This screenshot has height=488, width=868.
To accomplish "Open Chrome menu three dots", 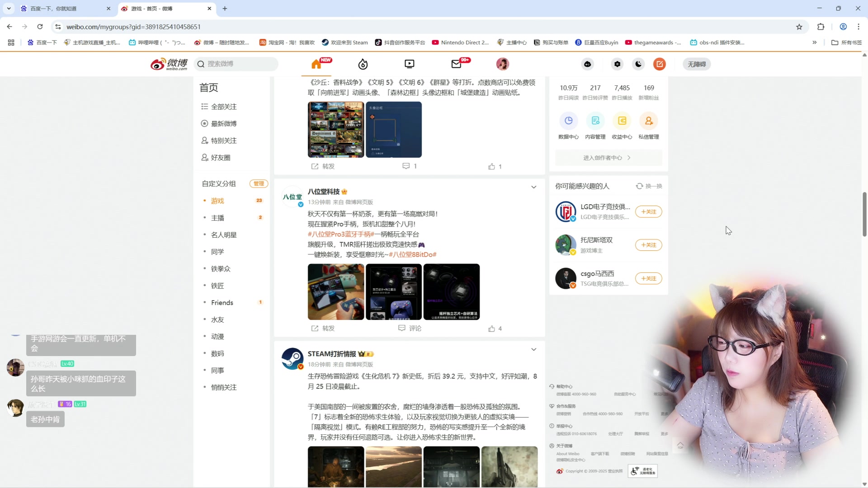I will pos(859,27).
